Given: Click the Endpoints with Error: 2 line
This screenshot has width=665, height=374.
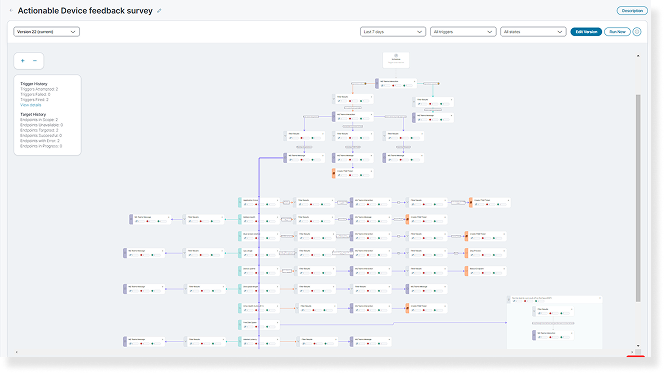Looking at the screenshot, I should point(40,141).
